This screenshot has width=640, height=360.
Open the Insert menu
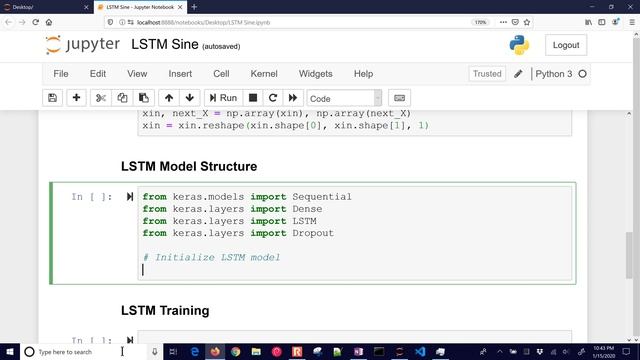[180, 74]
